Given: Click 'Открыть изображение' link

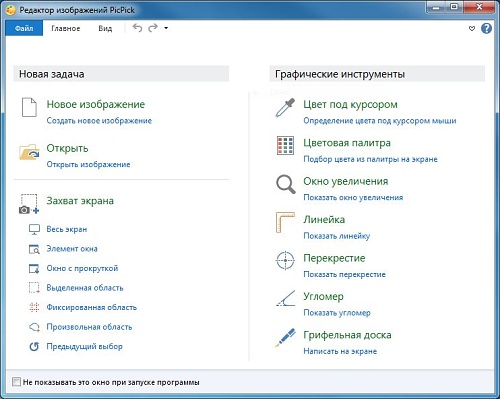Looking at the screenshot, I should click(88, 164).
